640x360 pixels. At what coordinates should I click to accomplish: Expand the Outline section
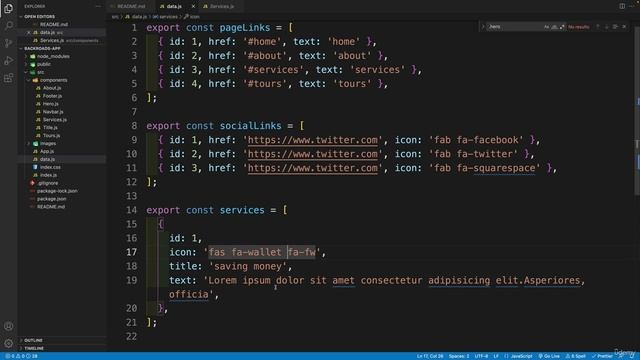pyautogui.click(x=33, y=340)
